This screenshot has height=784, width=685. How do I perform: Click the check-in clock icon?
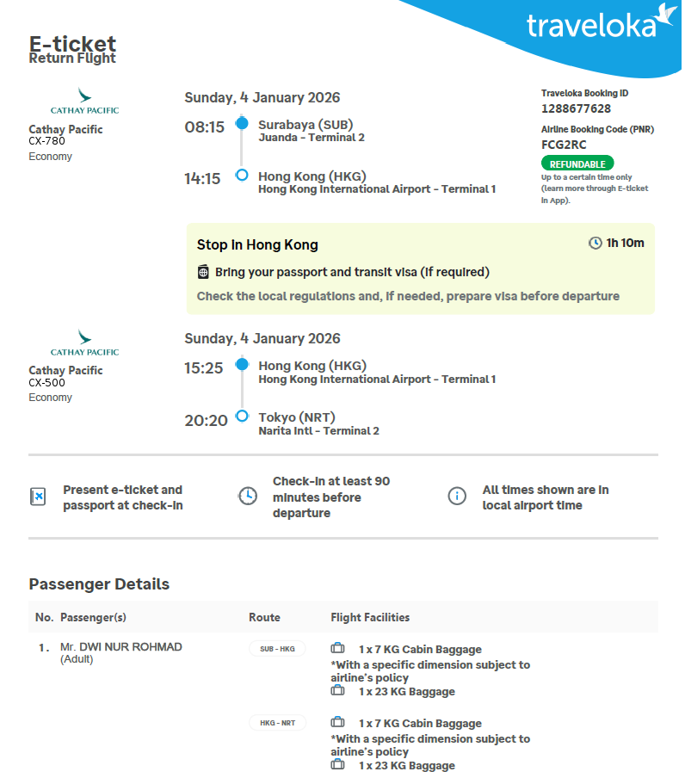click(248, 497)
